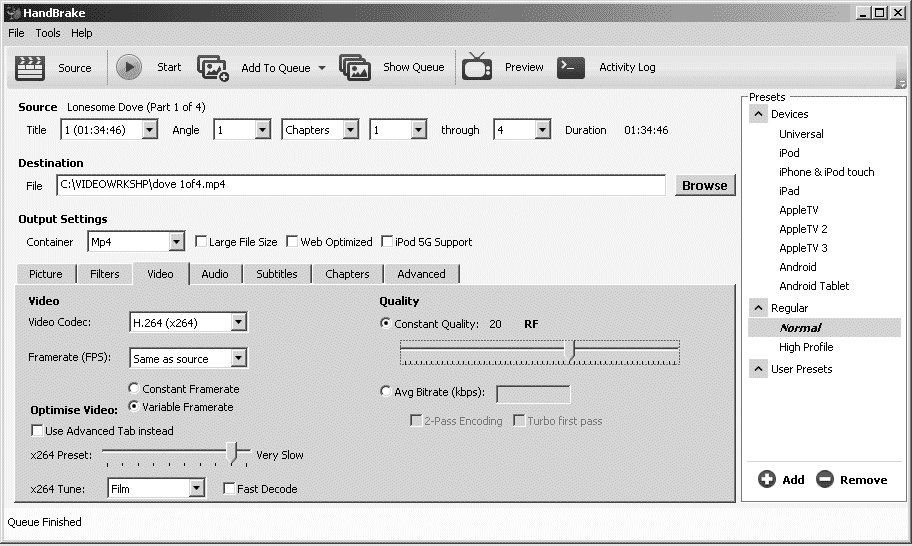The height and width of the screenshot is (546, 912).
Task: Select the AppleTV 2 preset
Action: pos(803,229)
